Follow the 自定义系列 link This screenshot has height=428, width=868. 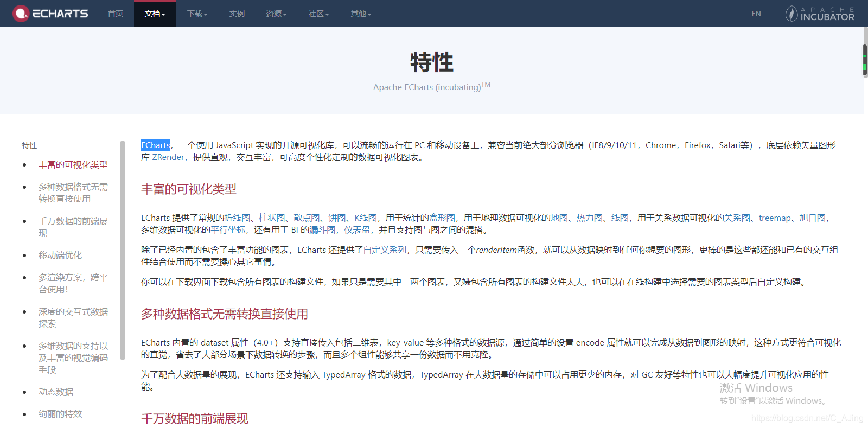click(385, 250)
